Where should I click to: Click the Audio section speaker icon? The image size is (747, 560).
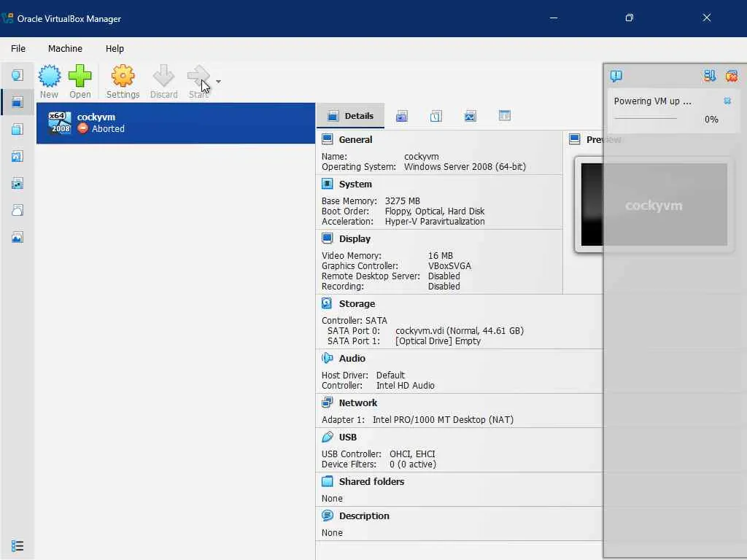pos(328,357)
